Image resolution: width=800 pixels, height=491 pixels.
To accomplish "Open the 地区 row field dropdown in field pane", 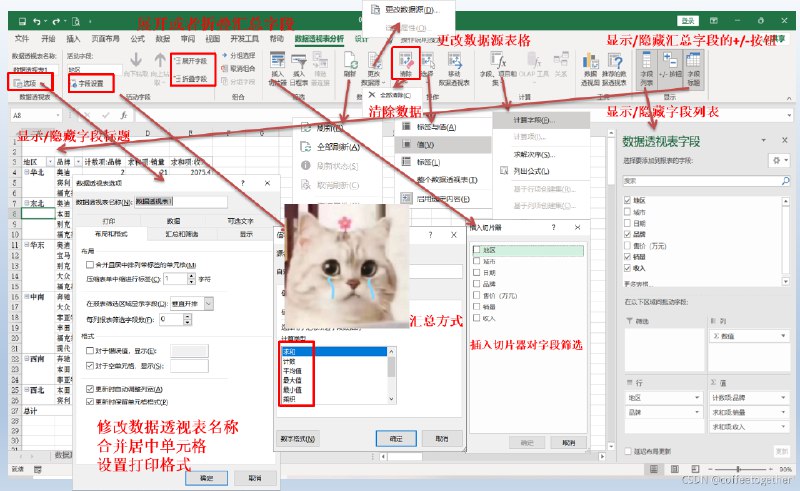I will (x=697, y=398).
